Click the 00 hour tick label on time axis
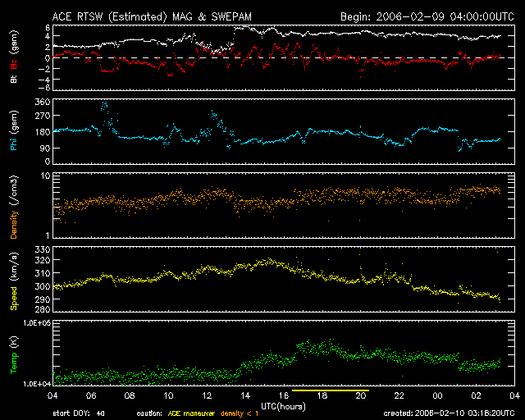The height and width of the screenshot is (420, 525). coord(438,396)
